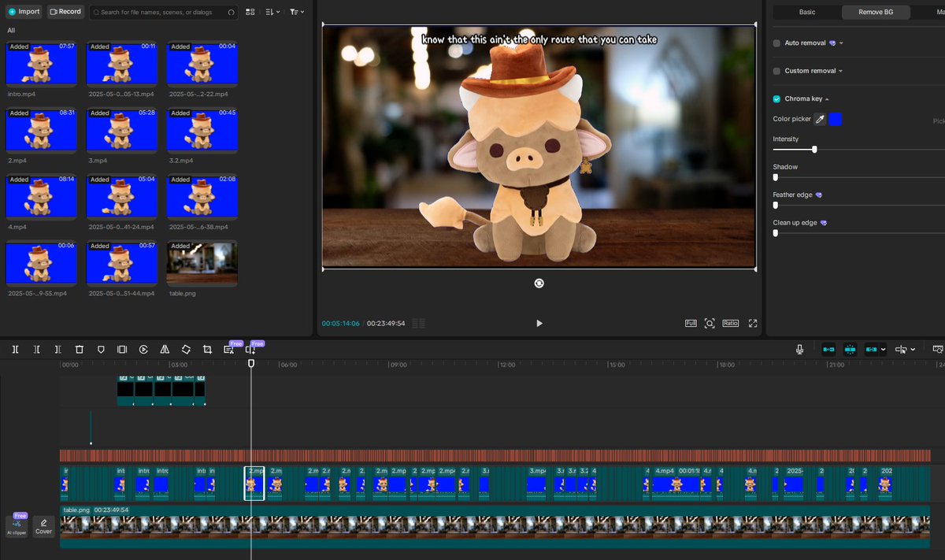Image resolution: width=945 pixels, height=560 pixels.
Task: Click the mirror flip icon in timeline toolbar
Action: [165, 349]
